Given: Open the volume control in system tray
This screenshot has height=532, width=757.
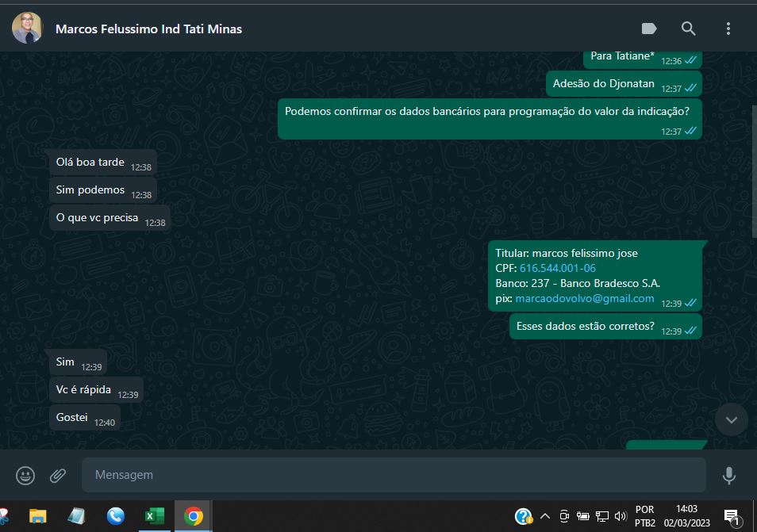Looking at the screenshot, I should (620, 516).
